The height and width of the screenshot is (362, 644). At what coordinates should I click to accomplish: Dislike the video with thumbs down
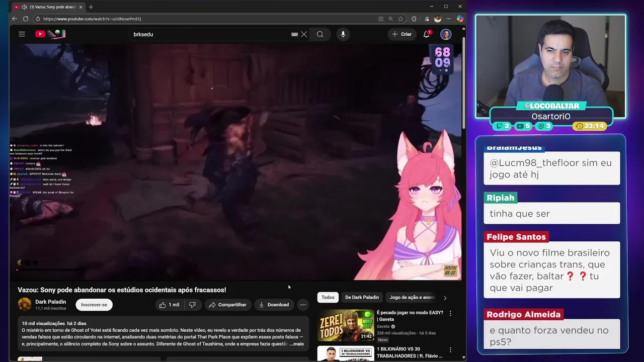click(192, 305)
